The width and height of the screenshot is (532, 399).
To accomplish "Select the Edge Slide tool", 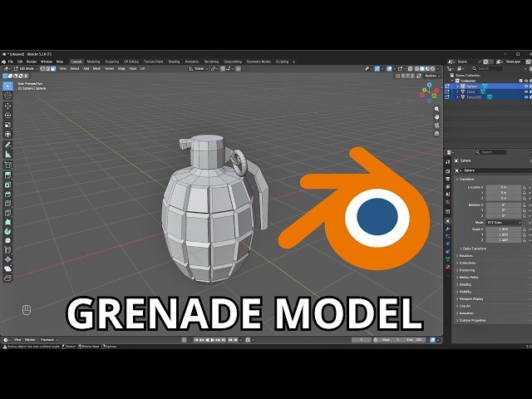I will (x=7, y=250).
